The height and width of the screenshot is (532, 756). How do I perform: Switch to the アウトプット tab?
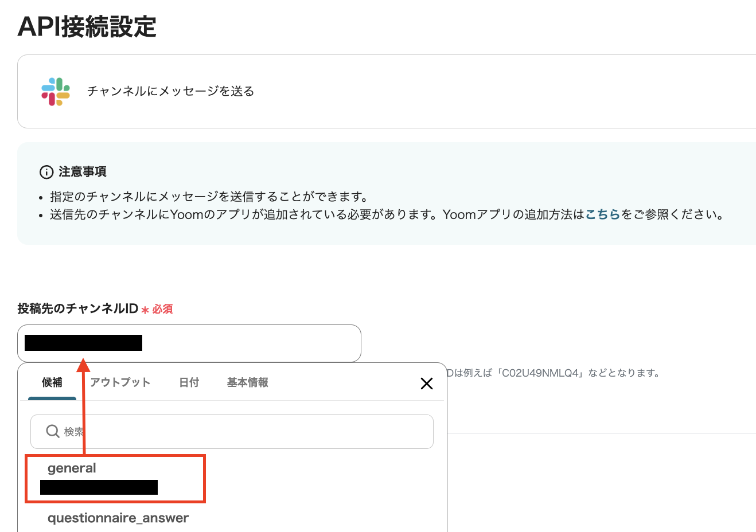point(120,382)
